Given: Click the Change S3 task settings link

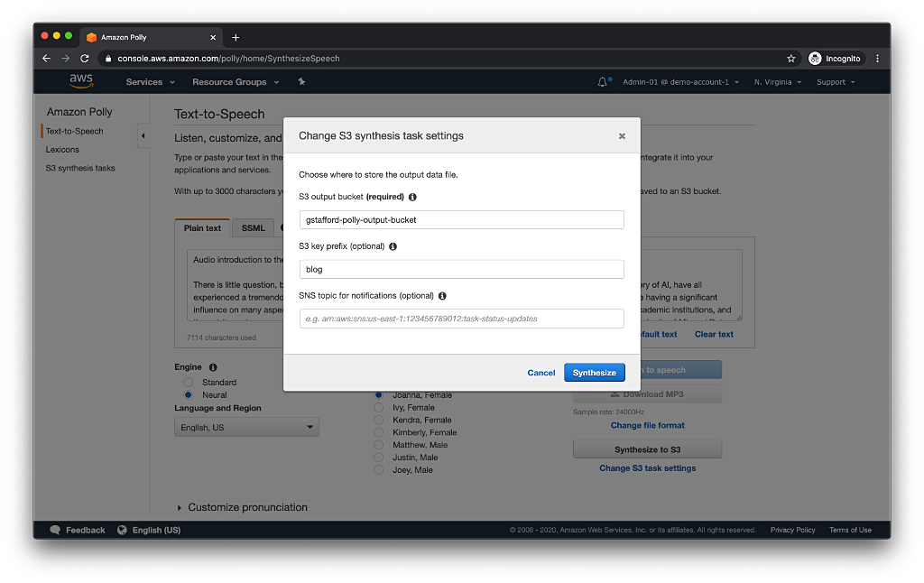Looking at the screenshot, I should [x=647, y=468].
